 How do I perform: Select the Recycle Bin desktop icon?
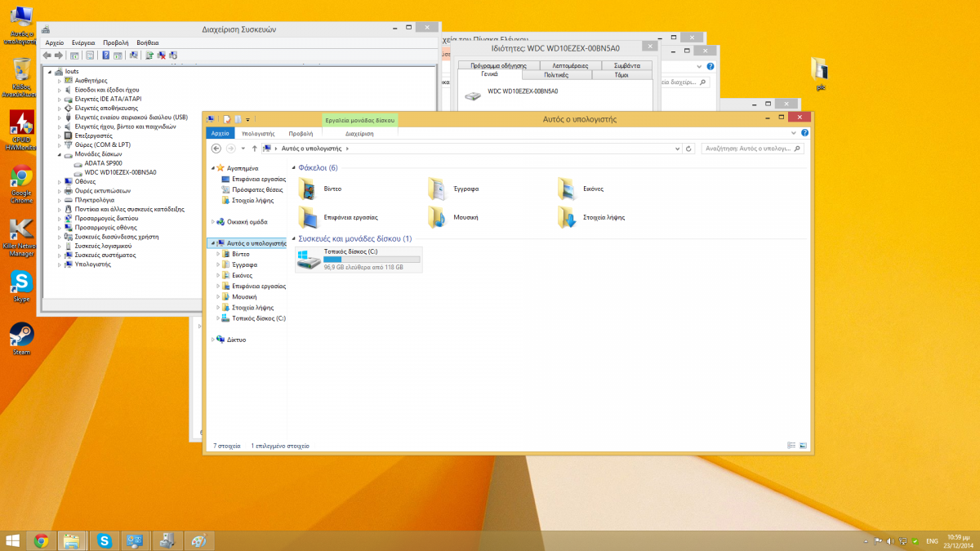tap(22, 77)
